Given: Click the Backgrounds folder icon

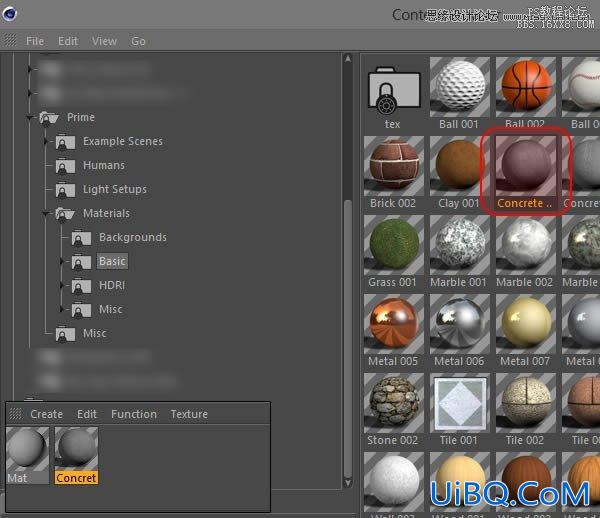Looking at the screenshot, I should 81,238.
